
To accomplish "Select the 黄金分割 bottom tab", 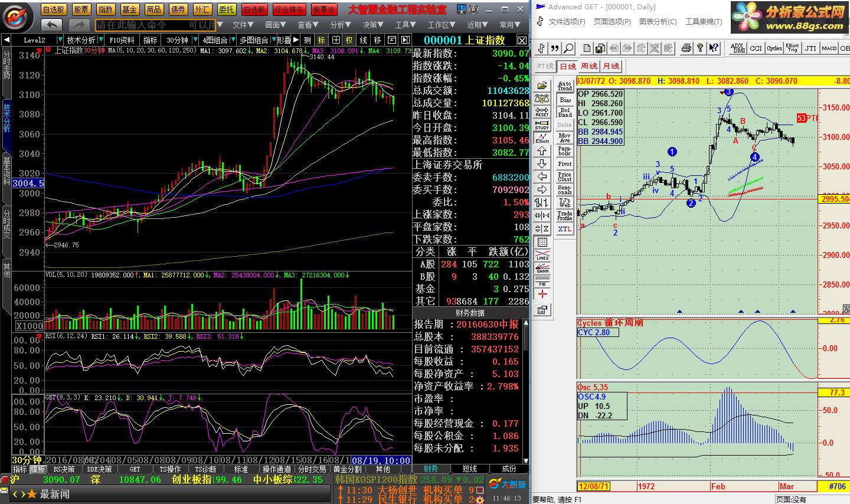I will click(x=347, y=469).
